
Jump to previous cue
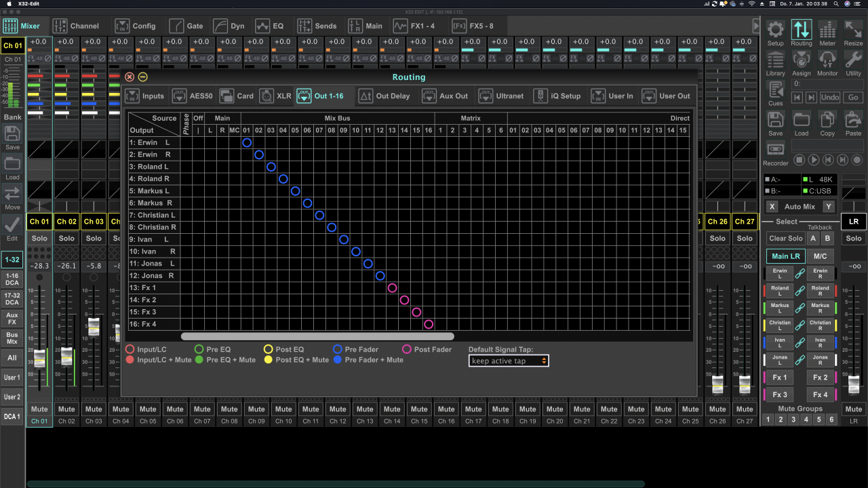point(797,98)
